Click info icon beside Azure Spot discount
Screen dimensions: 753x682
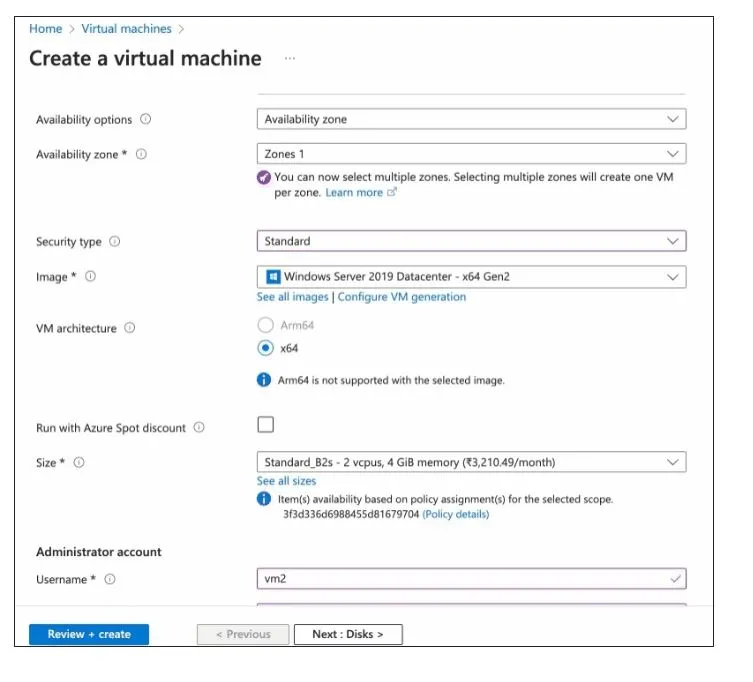pos(199,427)
